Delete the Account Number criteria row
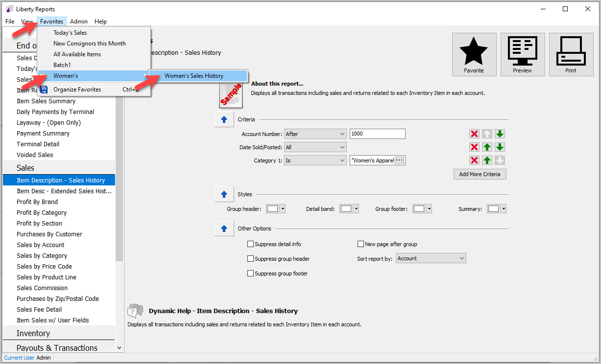This screenshot has height=364, width=601. [474, 134]
